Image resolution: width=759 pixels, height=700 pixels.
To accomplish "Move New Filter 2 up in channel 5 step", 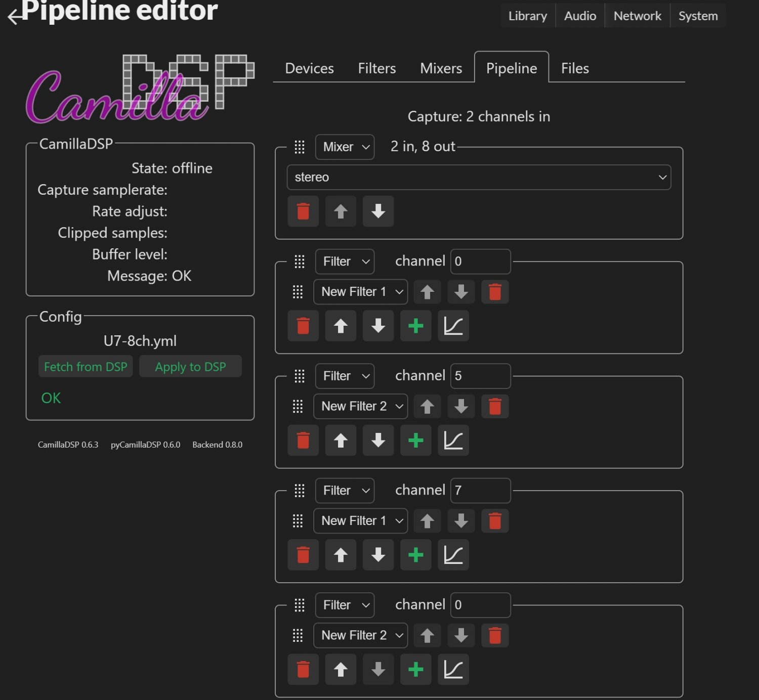I will click(x=427, y=407).
